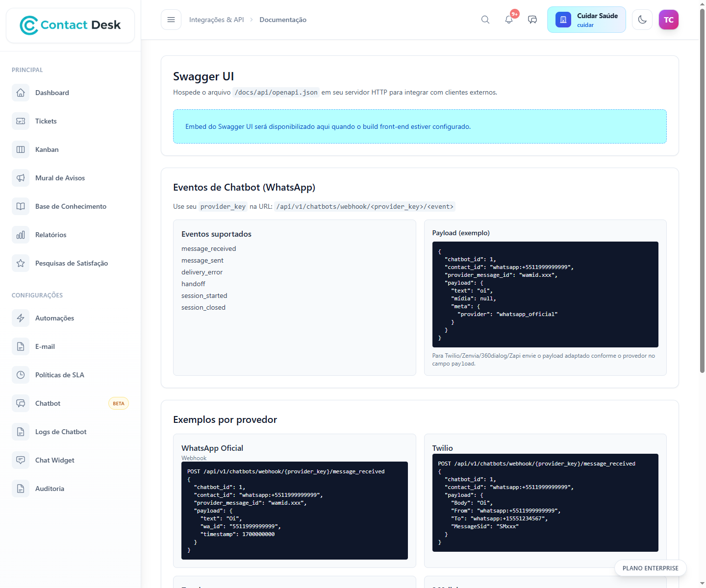Open the Cuidar Saúde workspace selector
Viewport: 706px width, 588px height.
coord(586,20)
